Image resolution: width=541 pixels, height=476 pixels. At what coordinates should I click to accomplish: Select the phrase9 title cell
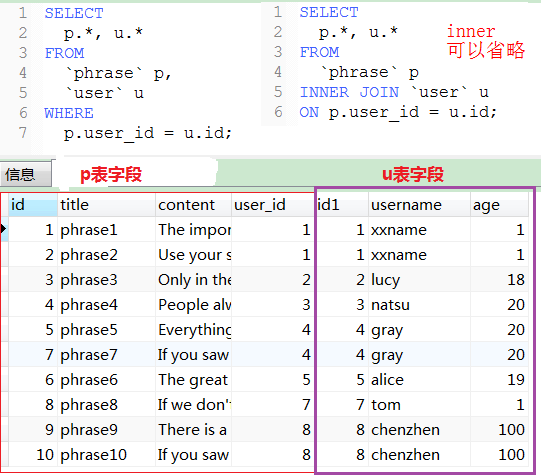click(106, 429)
